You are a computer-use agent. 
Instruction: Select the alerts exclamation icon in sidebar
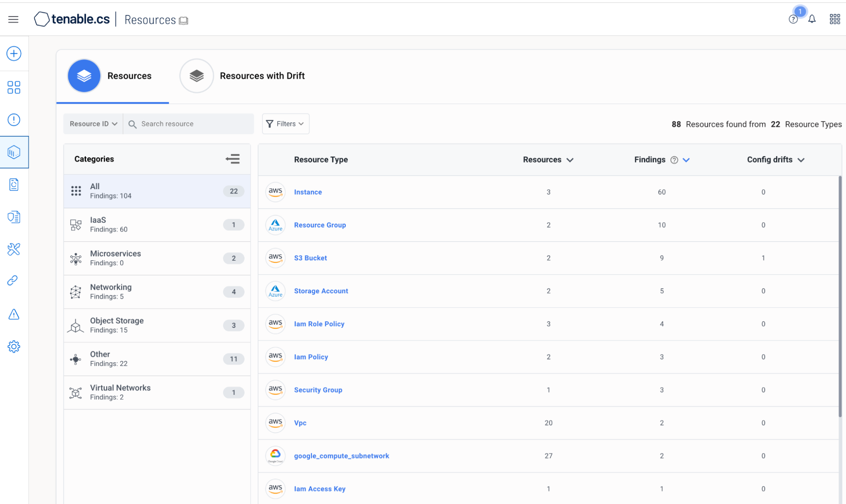[x=14, y=120]
